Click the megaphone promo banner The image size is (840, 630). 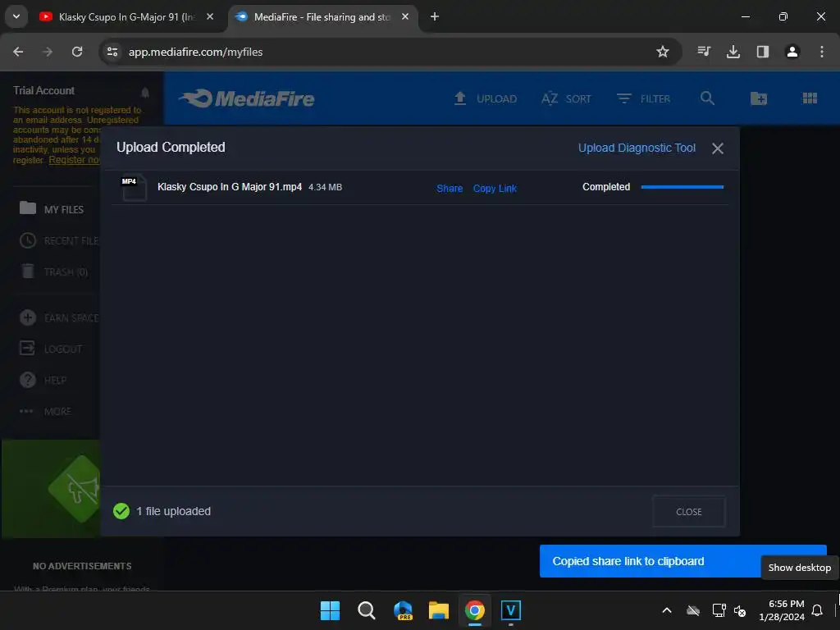(51, 489)
